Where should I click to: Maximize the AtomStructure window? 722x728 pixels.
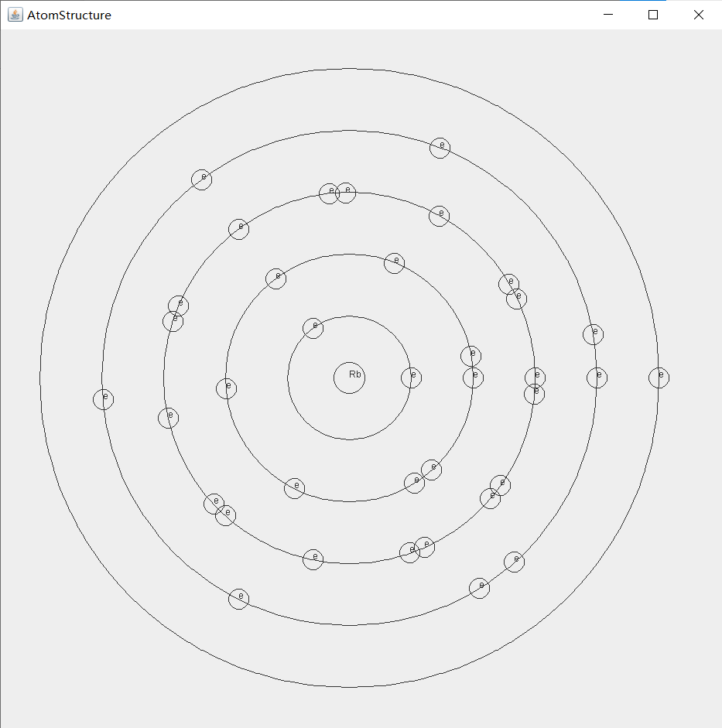[x=653, y=15]
